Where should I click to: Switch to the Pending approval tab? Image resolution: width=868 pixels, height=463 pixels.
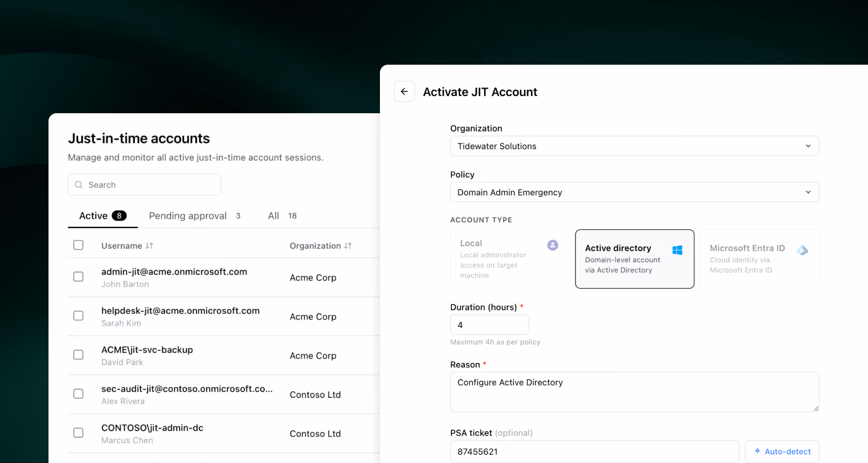click(195, 216)
